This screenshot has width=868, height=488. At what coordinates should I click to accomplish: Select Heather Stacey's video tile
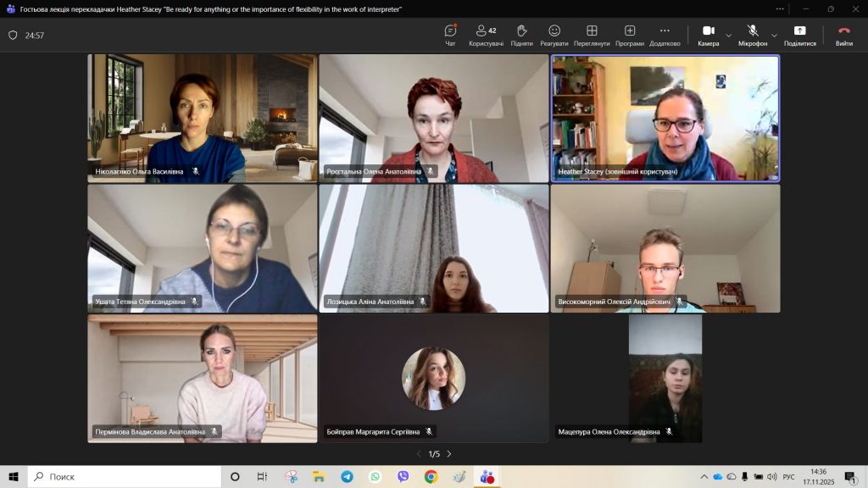[665, 118]
